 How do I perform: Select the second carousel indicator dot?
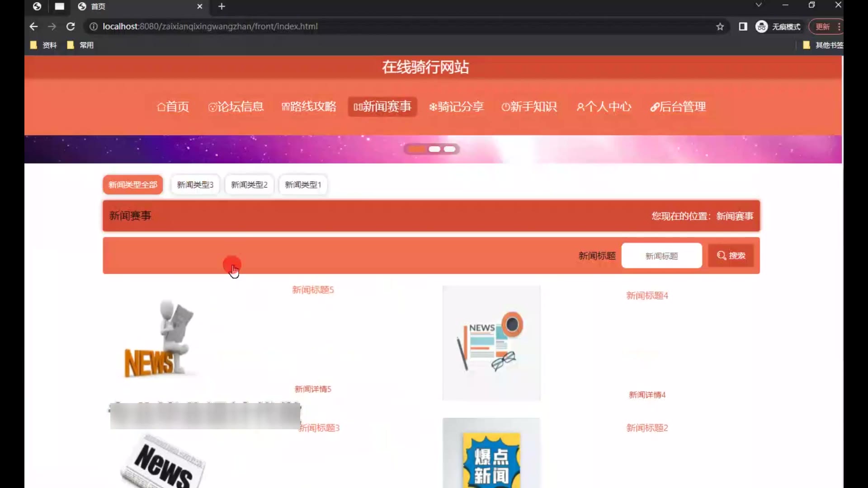[434, 149]
